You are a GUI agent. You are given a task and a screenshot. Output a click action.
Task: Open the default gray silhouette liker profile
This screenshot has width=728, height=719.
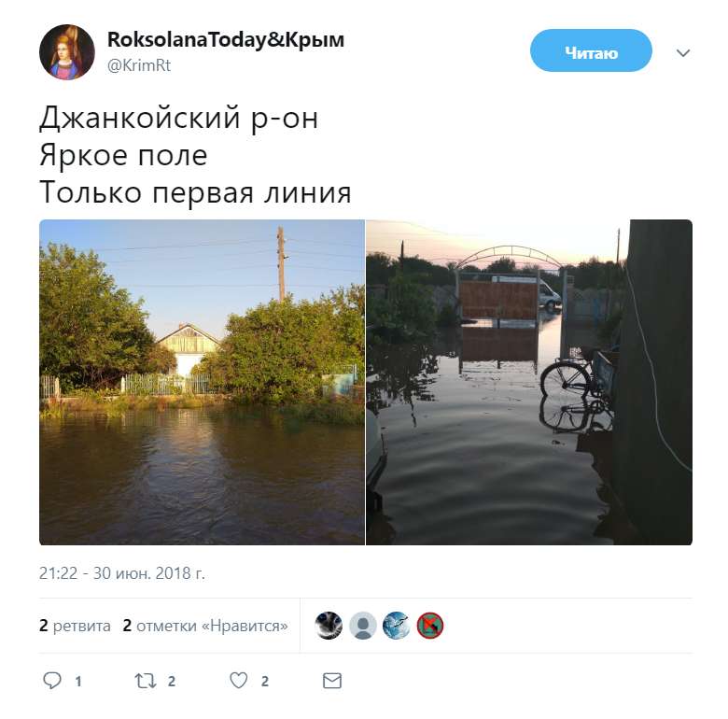363,626
